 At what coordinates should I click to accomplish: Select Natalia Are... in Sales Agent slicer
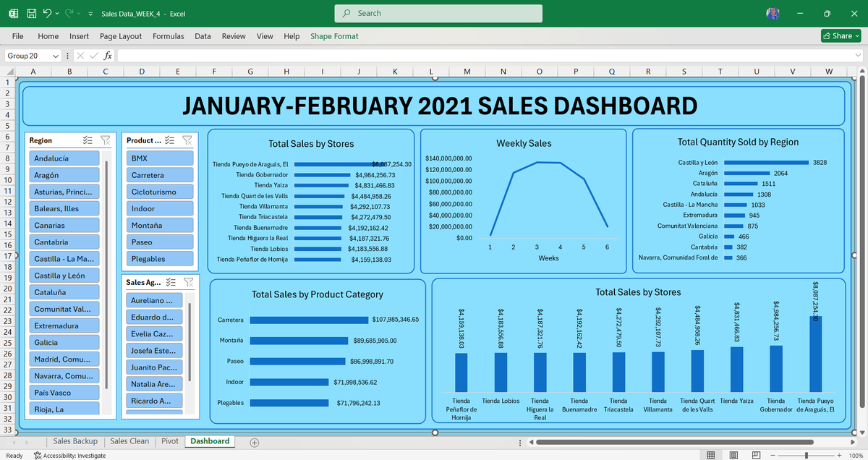(154, 384)
